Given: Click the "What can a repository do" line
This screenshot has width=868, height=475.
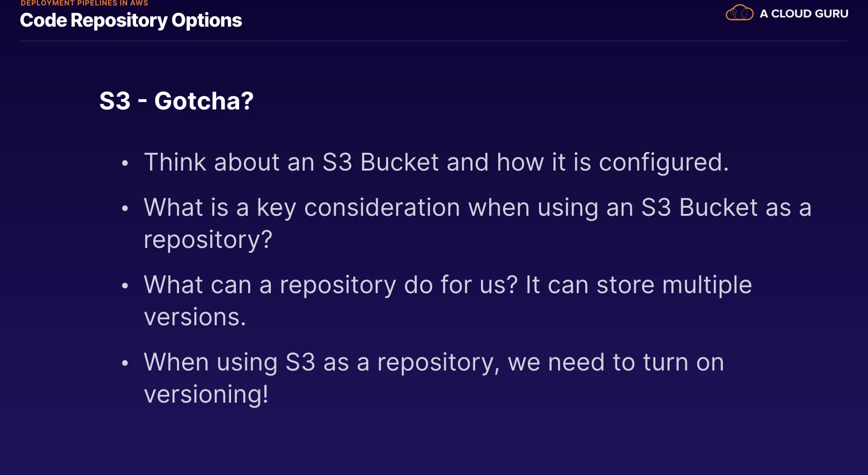Looking at the screenshot, I should pos(448,285).
